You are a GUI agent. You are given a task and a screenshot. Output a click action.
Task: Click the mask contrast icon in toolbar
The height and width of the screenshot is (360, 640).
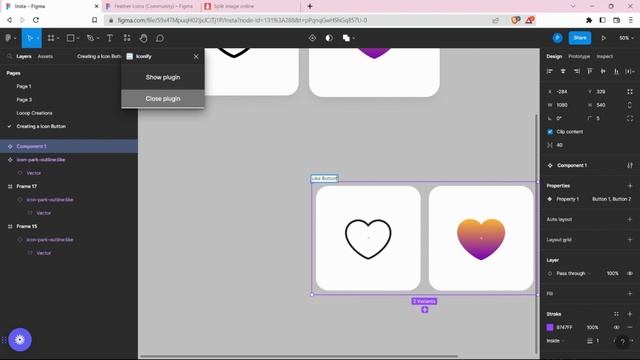tap(329, 38)
